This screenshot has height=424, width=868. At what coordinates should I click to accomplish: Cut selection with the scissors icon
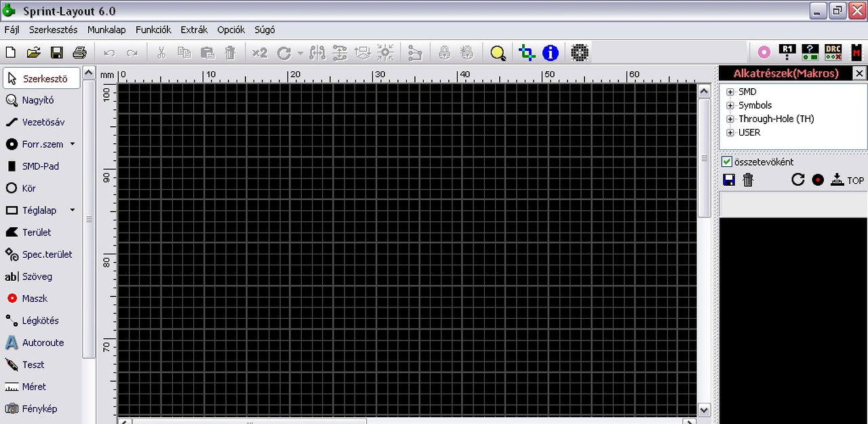(x=161, y=52)
